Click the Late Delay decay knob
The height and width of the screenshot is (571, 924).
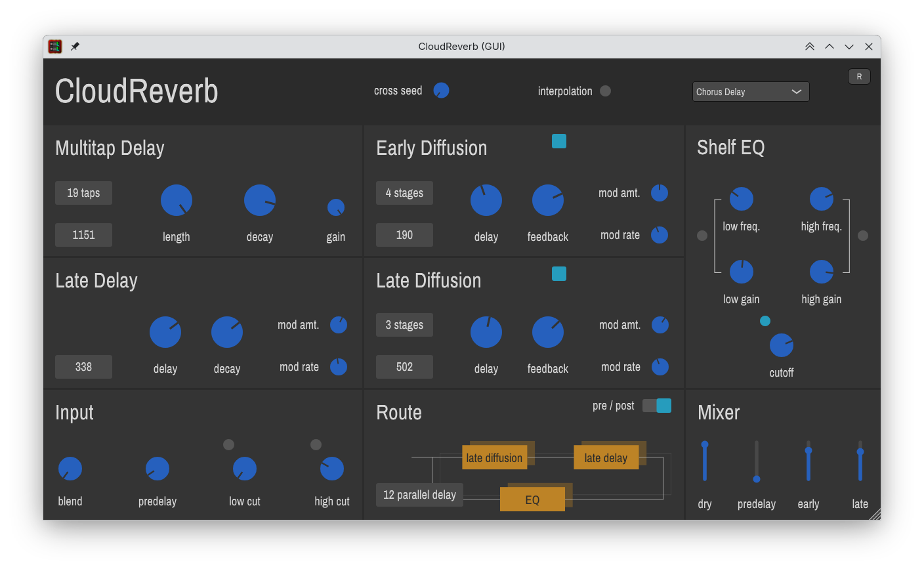[x=227, y=332]
